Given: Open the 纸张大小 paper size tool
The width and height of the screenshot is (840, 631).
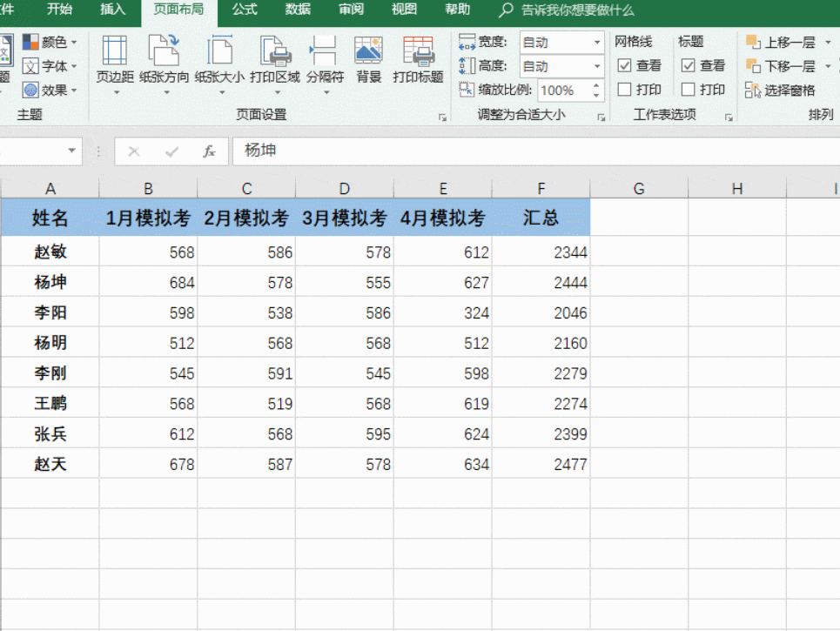Looking at the screenshot, I should coord(219,64).
